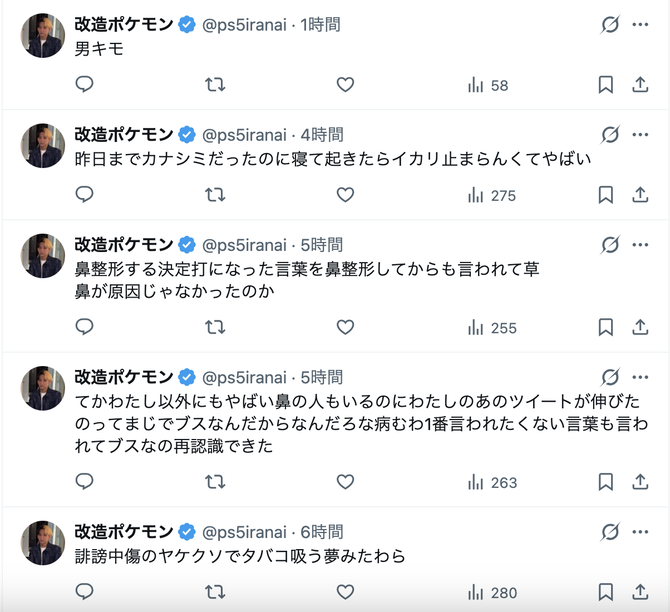
Task: Open the 5時間 timestamp on the 鼻整形 tweet
Action: click(x=322, y=245)
